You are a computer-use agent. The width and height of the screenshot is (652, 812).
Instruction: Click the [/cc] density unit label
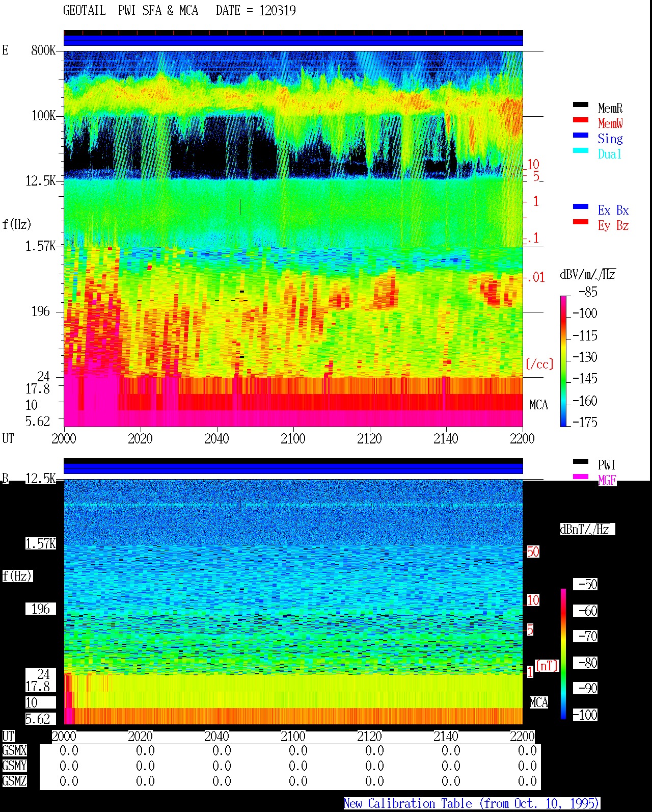click(539, 364)
